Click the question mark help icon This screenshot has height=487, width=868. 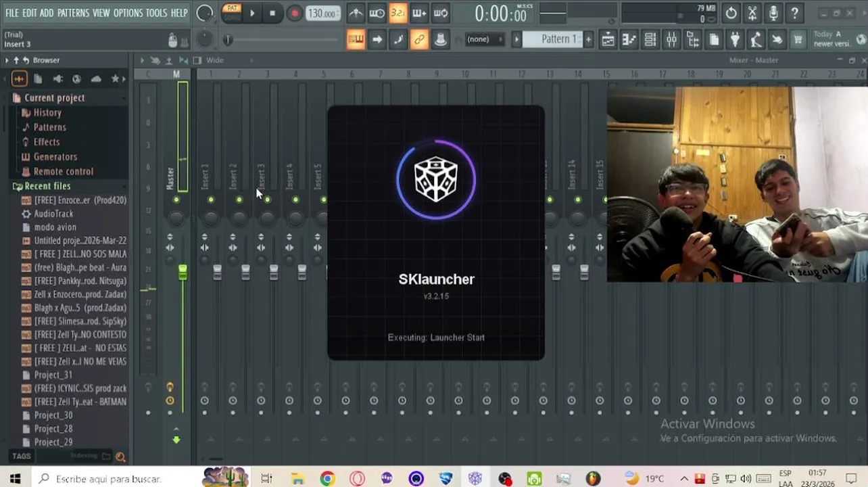tap(794, 13)
